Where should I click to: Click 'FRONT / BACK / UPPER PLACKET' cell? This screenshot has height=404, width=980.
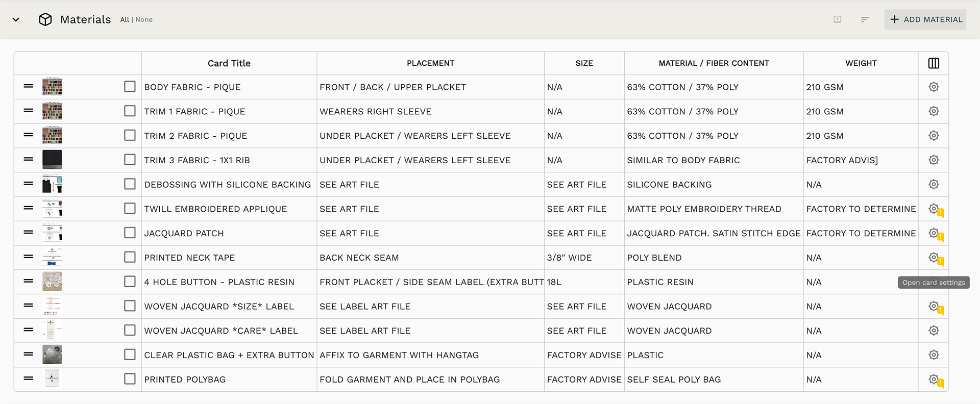pos(431,87)
